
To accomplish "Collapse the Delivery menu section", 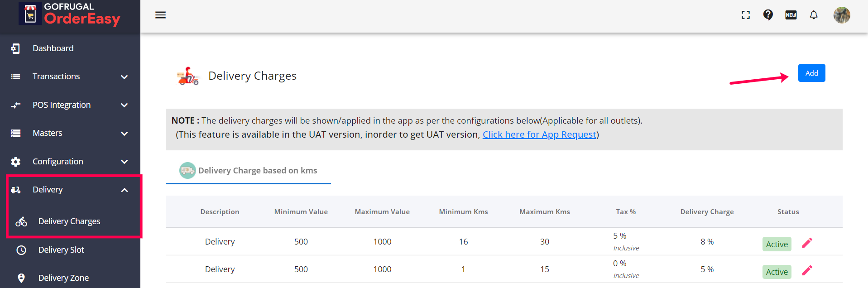I will [70, 190].
